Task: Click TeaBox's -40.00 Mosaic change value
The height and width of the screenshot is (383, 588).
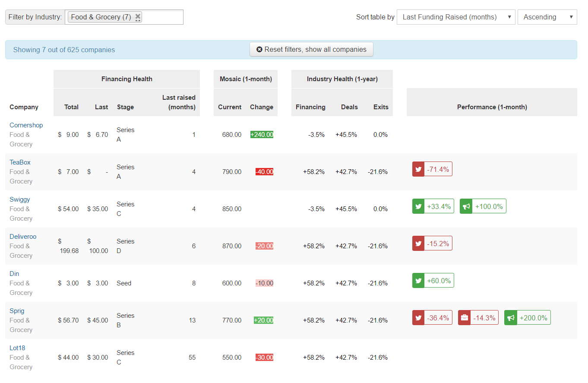Action: point(264,172)
